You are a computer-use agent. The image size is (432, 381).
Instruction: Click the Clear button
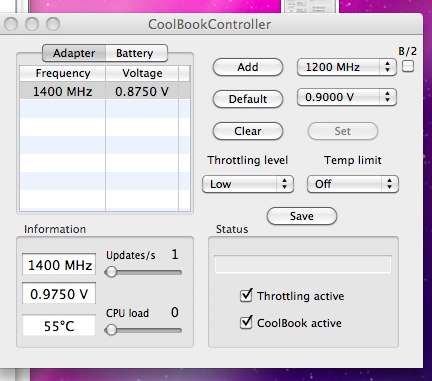(x=248, y=131)
